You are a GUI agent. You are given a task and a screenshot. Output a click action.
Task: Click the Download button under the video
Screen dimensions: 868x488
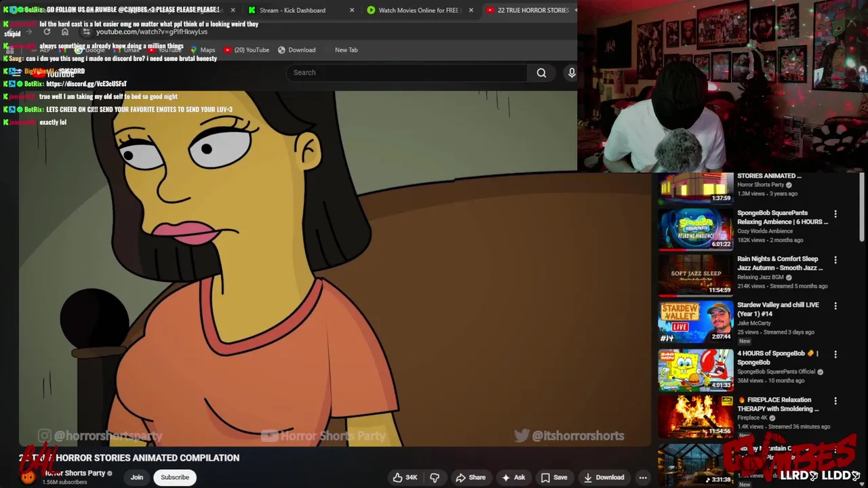tap(604, 477)
